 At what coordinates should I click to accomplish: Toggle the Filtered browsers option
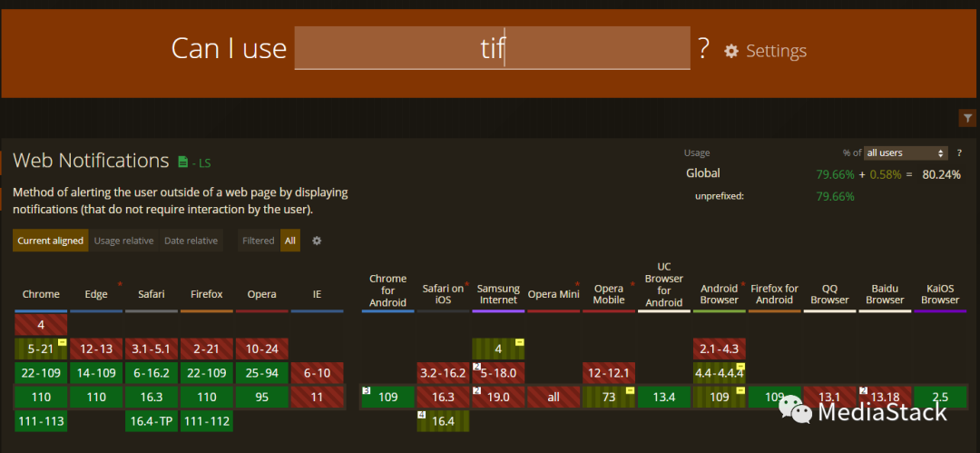point(258,241)
